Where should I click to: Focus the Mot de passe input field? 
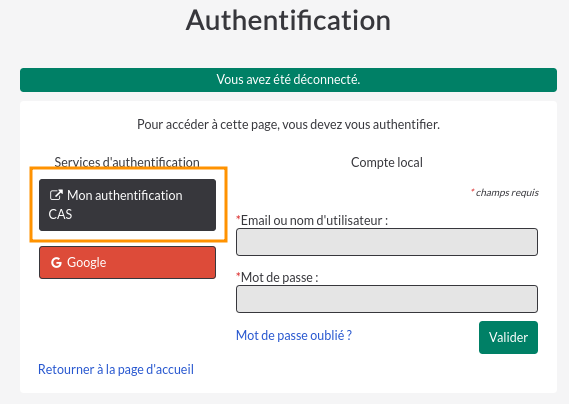click(x=387, y=299)
